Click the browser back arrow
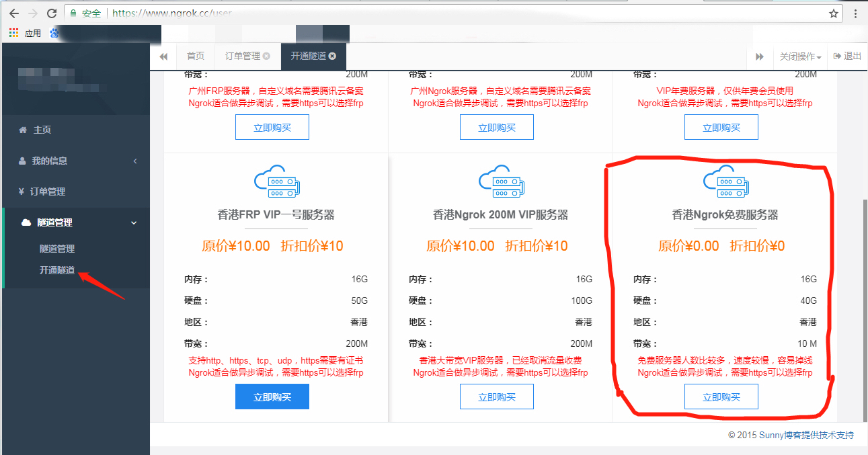 [14, 13]
